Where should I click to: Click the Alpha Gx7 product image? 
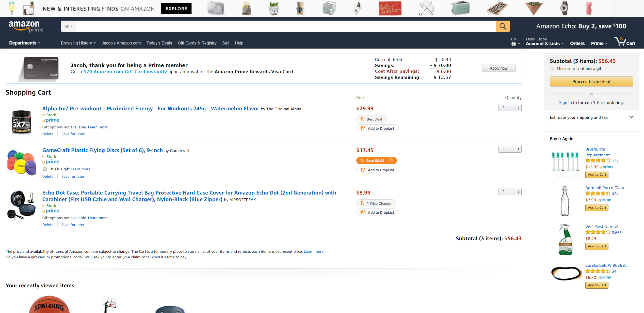(22, 122)
